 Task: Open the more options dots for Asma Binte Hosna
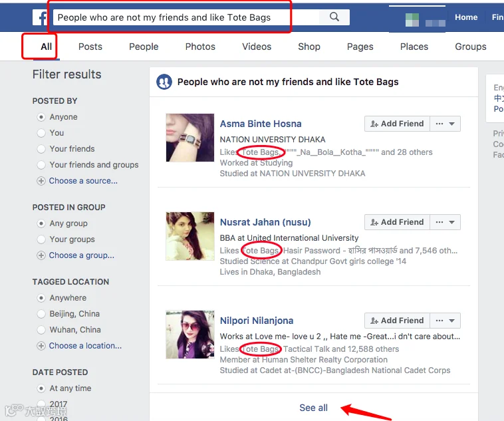[x=440, y=124]
